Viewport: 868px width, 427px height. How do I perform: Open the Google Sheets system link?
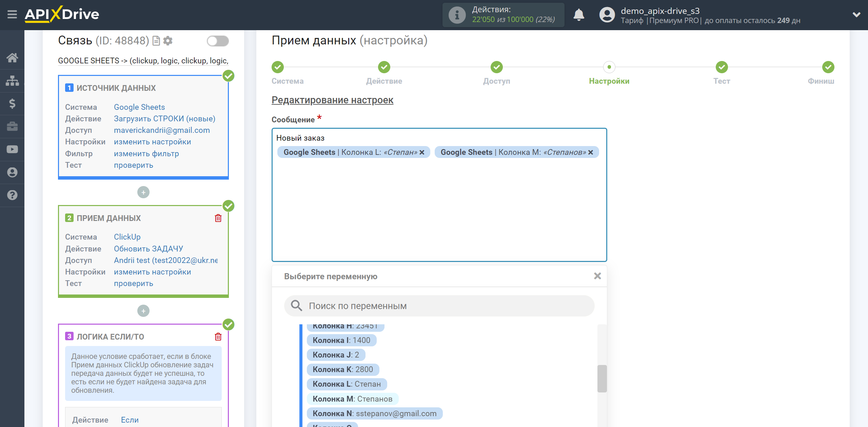[139, 107]
